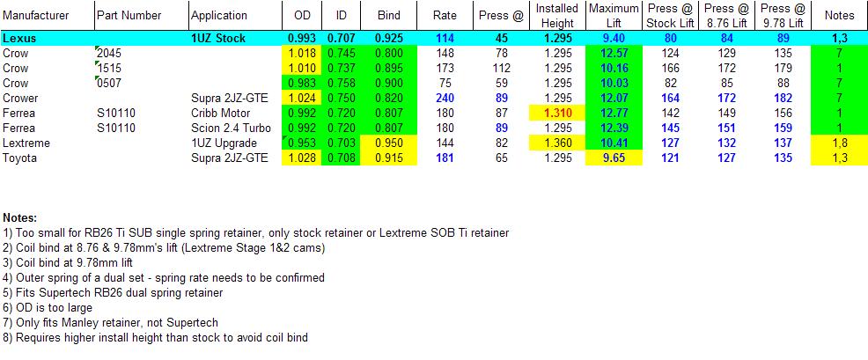The image size is (868, 360).
Task: Select the 181 rate cell for Toyota
Action: pyautogui.click(x=445, y=158)
